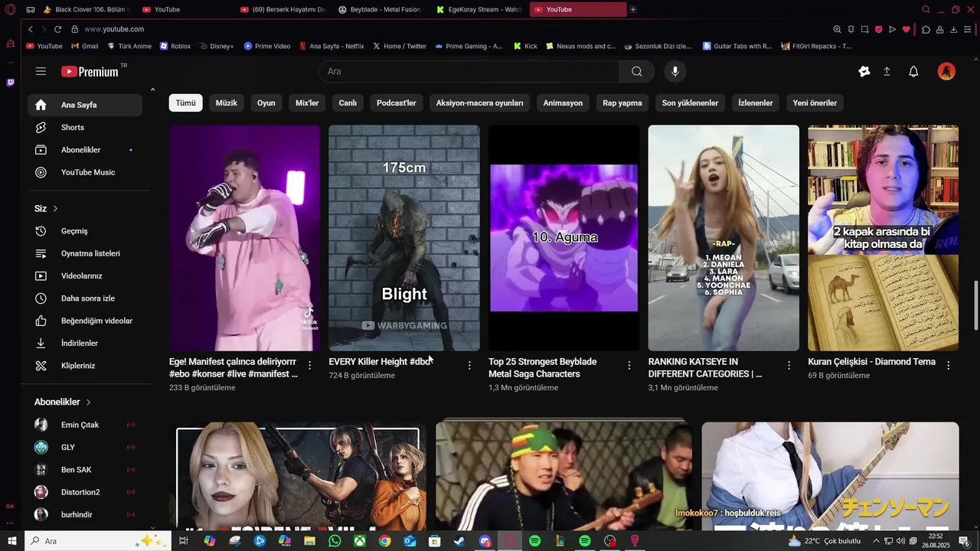Open more options for Kuran Çelişkisi short
This screenshot has width=980, height=551.
[949, 366]
